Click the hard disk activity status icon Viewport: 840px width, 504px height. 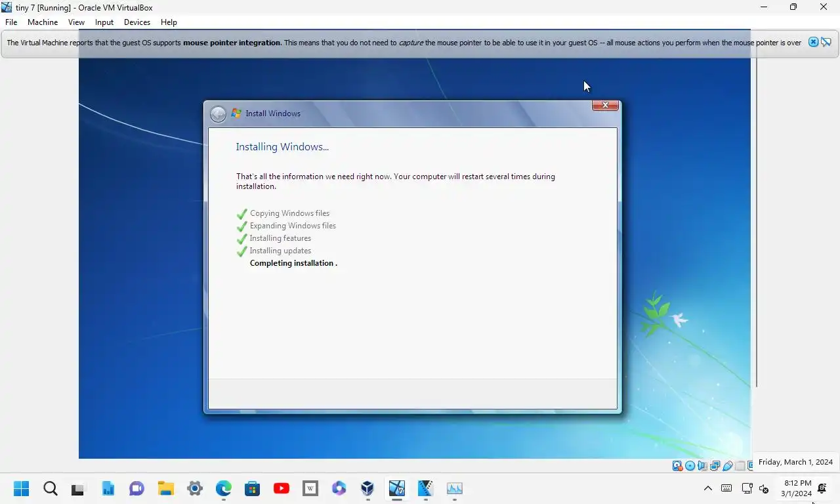(x=677, y=466)
